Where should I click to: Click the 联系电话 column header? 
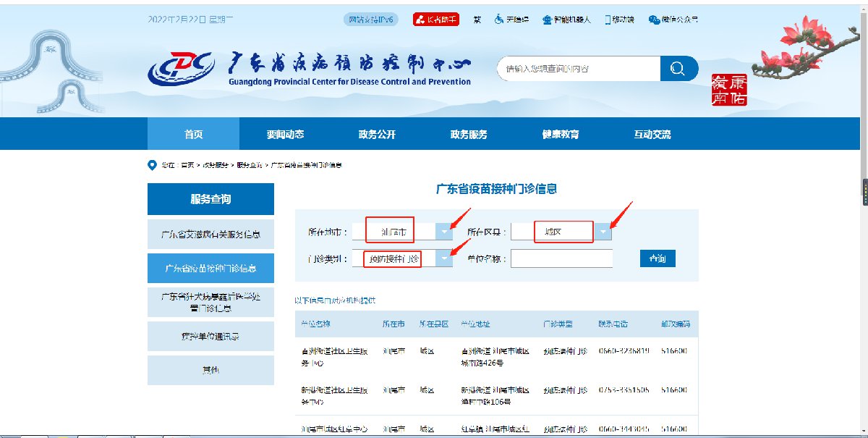click(x=613, y=324)
